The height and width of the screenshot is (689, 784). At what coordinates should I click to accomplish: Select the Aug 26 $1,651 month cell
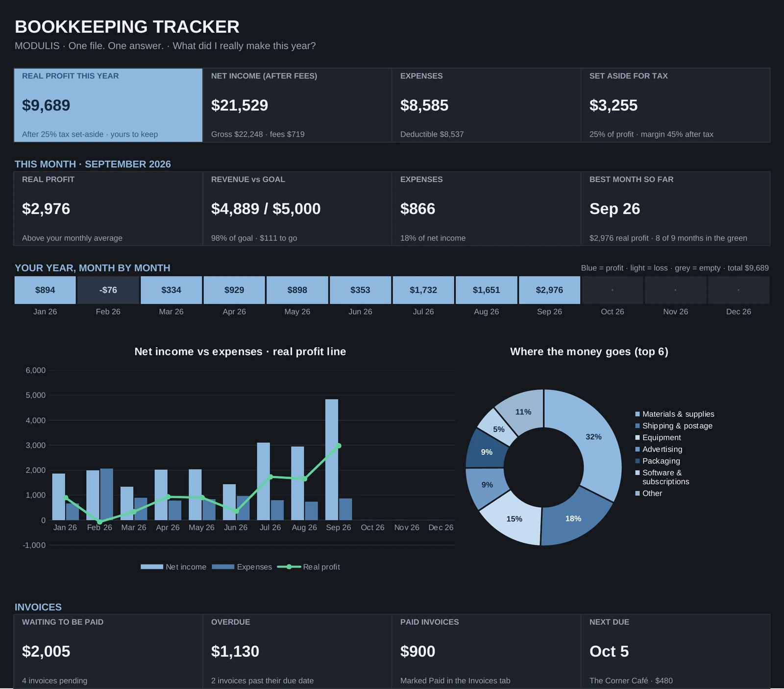(x=487, y=290)
